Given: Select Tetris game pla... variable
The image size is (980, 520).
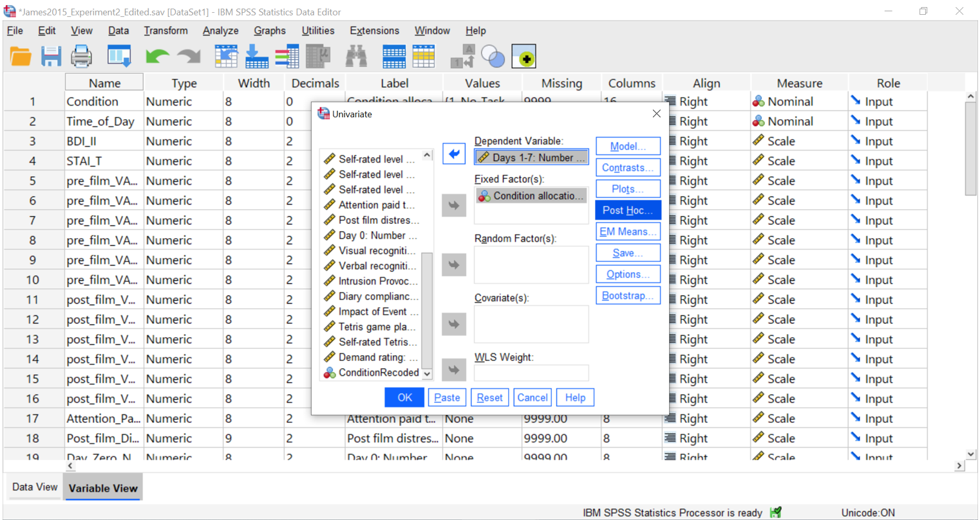Looking at the screenshot, I should point(372,326).
